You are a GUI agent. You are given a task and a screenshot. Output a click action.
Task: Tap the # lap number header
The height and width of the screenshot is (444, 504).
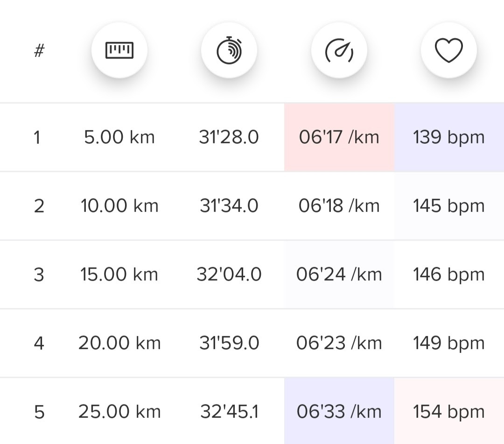pos(39,50)
